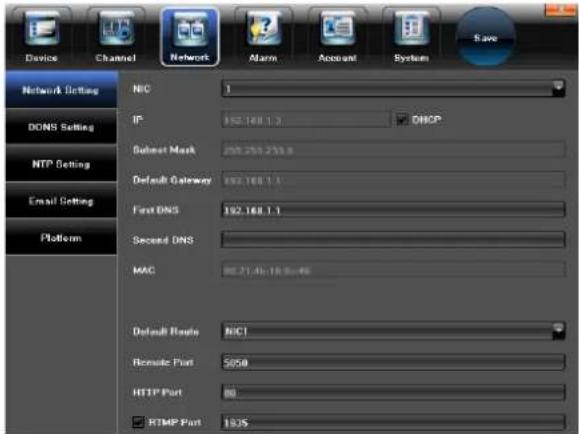Click the Default Route label
Image resolution: width=579 pixels, height=434 pixels.
[x=166, y=332]
